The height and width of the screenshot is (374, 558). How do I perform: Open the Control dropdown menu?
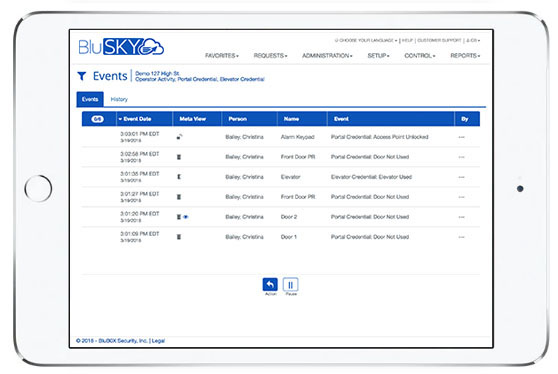point(420,56)
